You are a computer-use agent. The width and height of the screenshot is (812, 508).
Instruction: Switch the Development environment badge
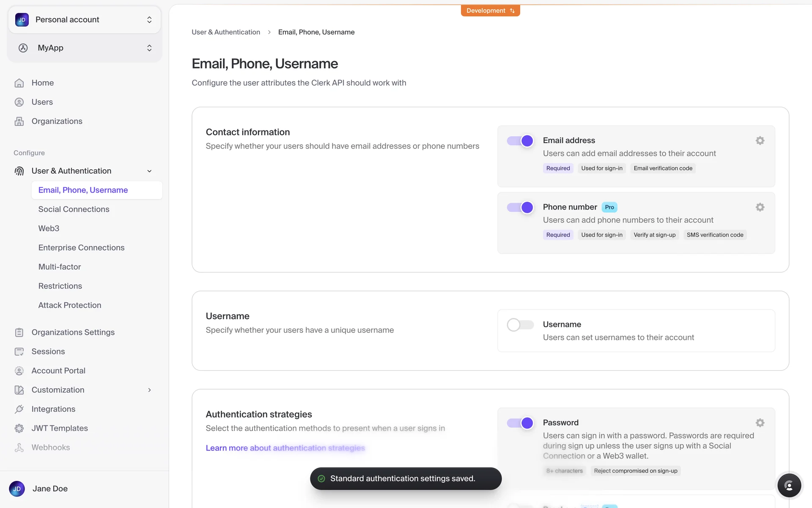[490, 11]
